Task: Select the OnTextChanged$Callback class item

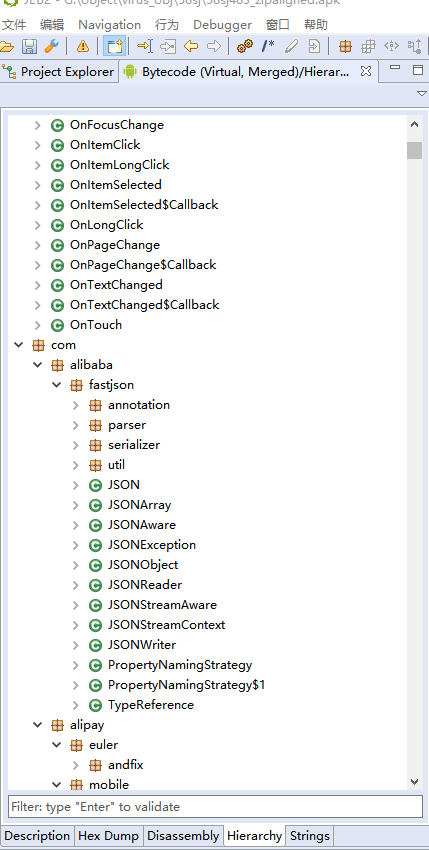Action: pos(144,305)
